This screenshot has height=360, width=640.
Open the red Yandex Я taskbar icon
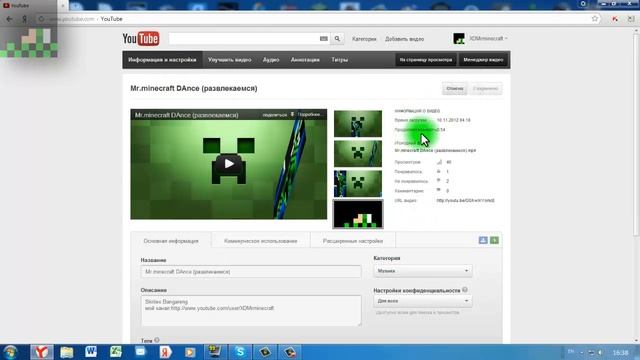pyautogui.click(x=165, y=352)
